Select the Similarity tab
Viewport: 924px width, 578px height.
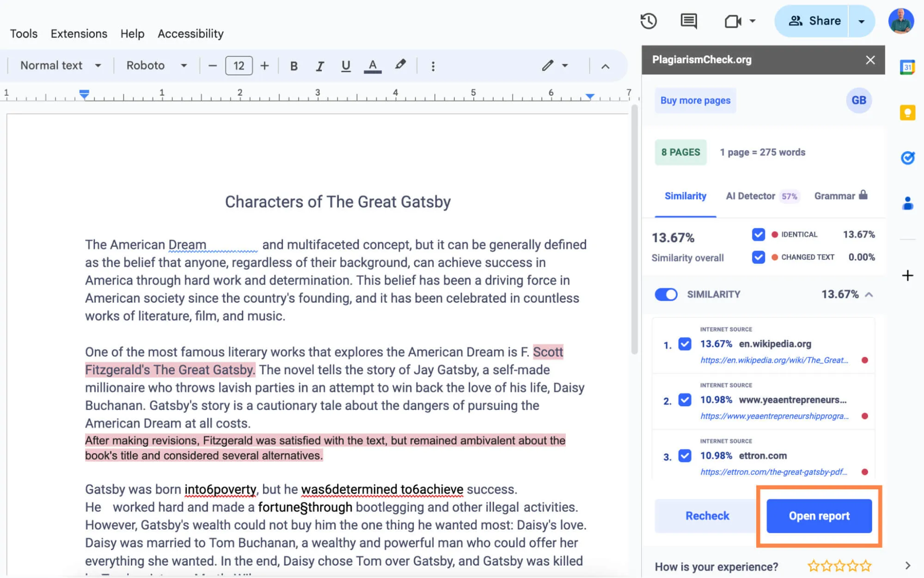[685, 196]
